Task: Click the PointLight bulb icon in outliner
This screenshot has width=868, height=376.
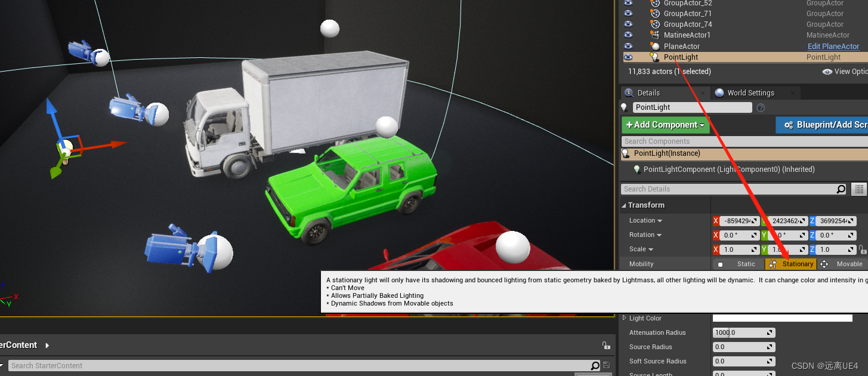Action: 654,57
